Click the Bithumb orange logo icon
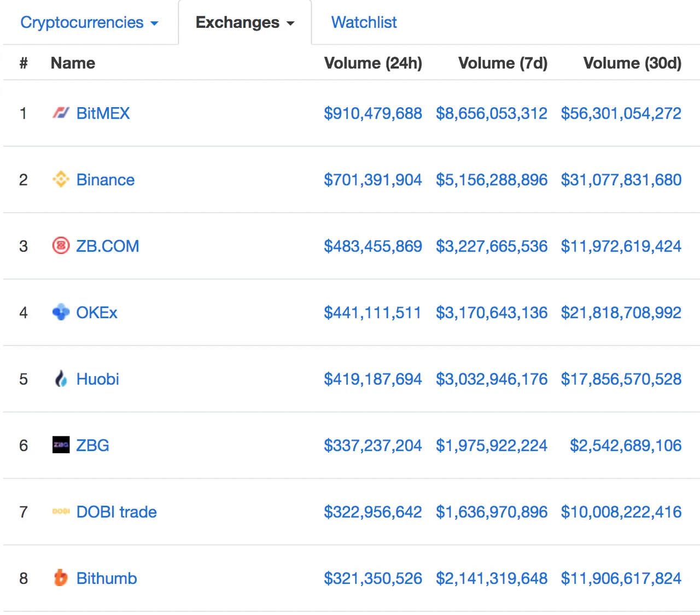 pos(61,578)
